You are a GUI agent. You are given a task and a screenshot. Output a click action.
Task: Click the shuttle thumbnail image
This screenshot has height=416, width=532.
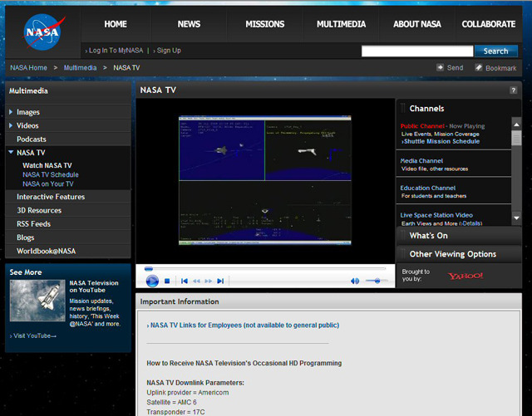[37, 301]
